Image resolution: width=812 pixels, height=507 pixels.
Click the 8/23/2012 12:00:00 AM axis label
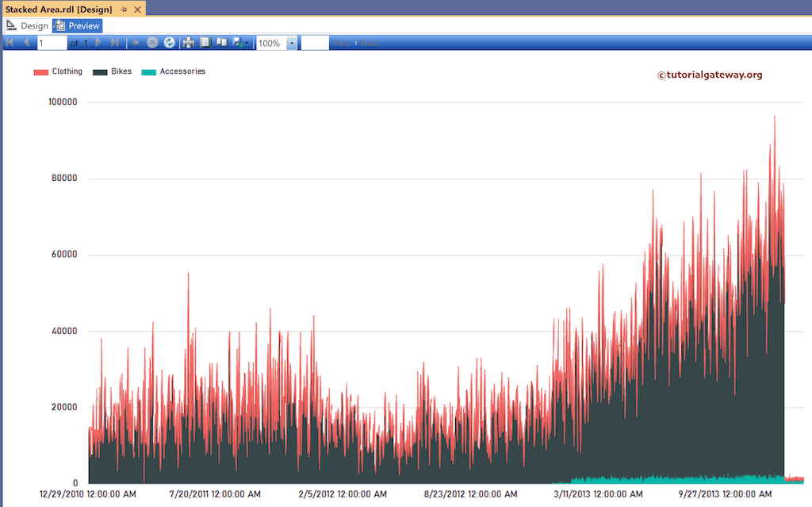pos(471,494)
